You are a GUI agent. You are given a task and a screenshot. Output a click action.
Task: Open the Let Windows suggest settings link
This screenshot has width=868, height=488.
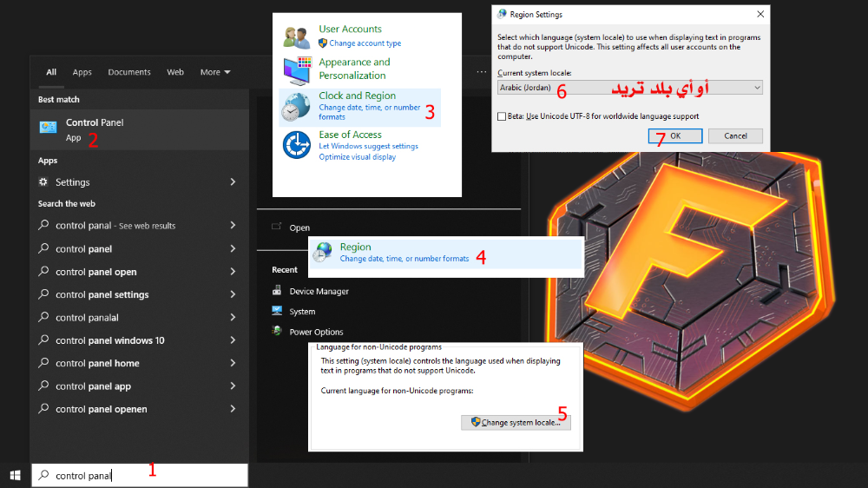coord(369,146)
